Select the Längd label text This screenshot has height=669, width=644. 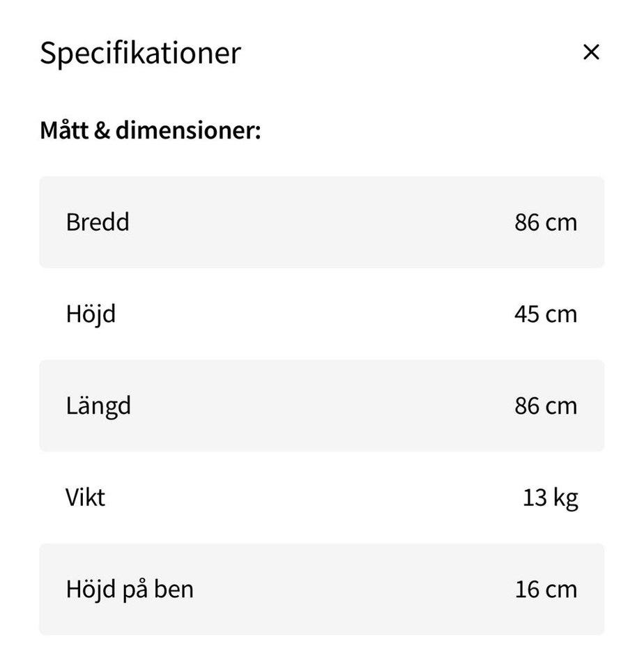point(98,406)
